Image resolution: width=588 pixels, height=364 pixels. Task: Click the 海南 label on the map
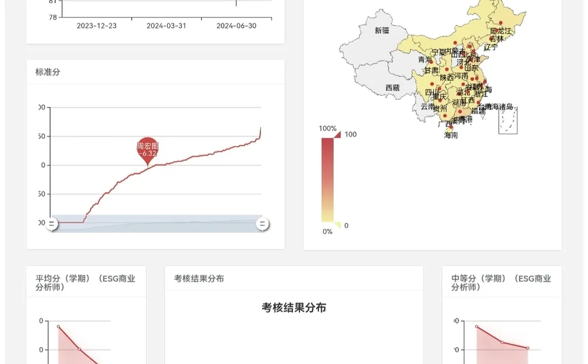coord(451,135)
